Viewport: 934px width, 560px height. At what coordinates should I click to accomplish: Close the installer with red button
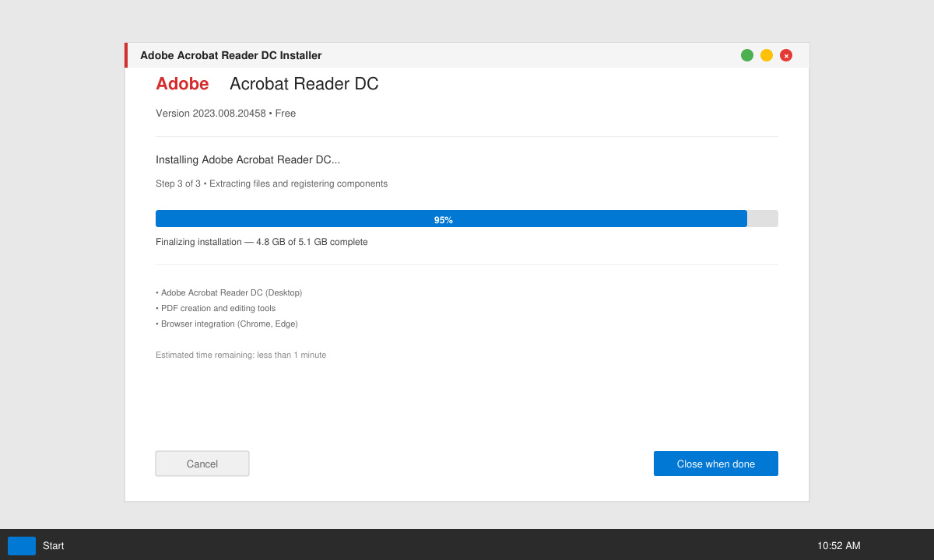coord(786,55)
